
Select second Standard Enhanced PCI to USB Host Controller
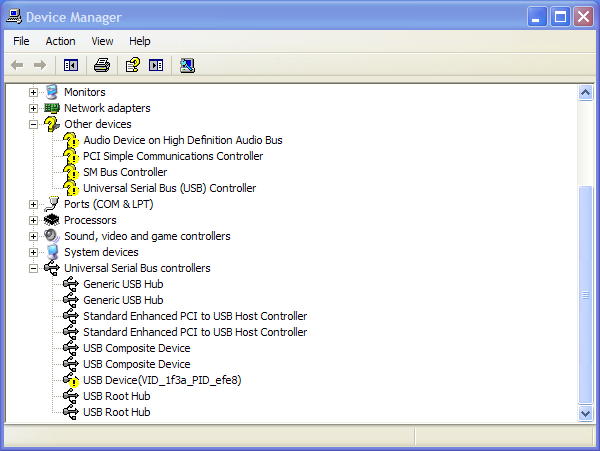point(195,332)
